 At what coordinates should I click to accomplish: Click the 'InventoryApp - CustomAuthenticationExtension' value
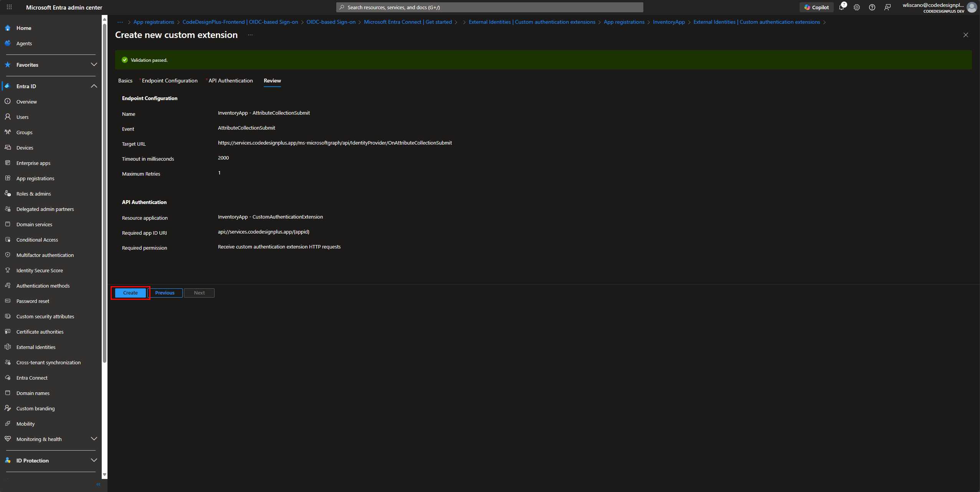tap(270, 217)
